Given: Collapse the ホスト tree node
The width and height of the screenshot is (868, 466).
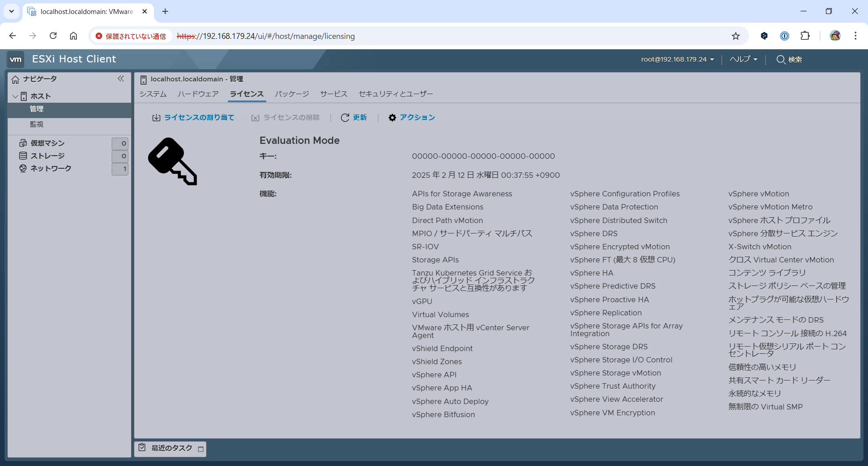Looking at the screenshot, I should (x=15, y=96).
